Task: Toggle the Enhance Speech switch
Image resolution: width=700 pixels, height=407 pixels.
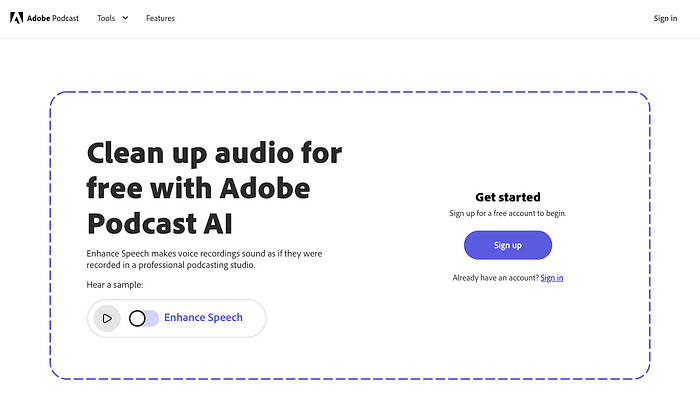Action: coord(144,318)
